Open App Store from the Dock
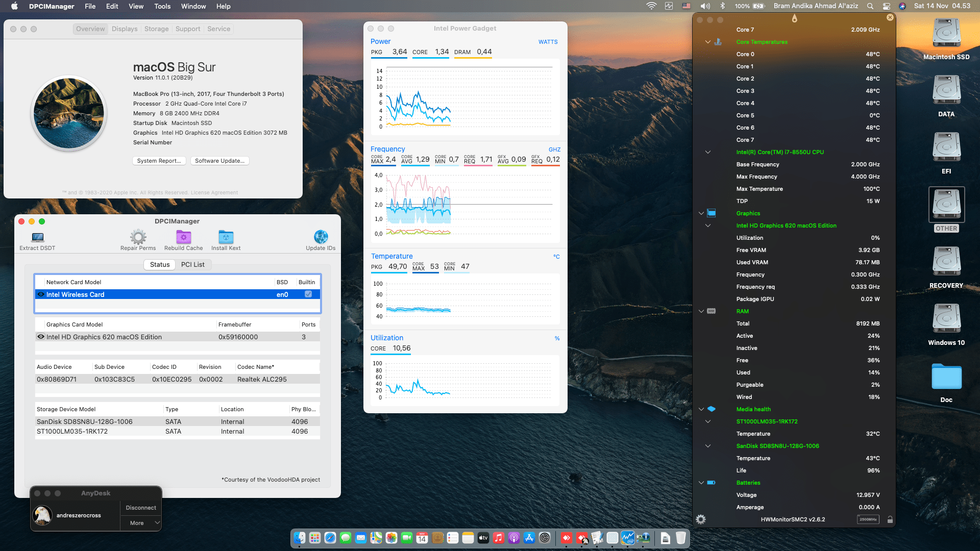980x551 pixels. (x=529, y=538)
